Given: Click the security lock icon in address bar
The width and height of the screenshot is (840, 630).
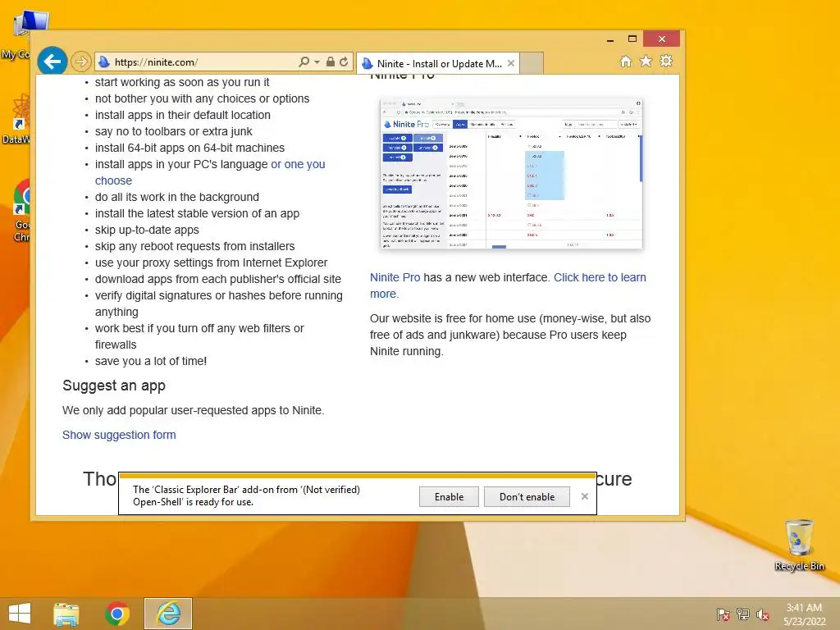Looking at the screenshot, I should click(331, 62).
